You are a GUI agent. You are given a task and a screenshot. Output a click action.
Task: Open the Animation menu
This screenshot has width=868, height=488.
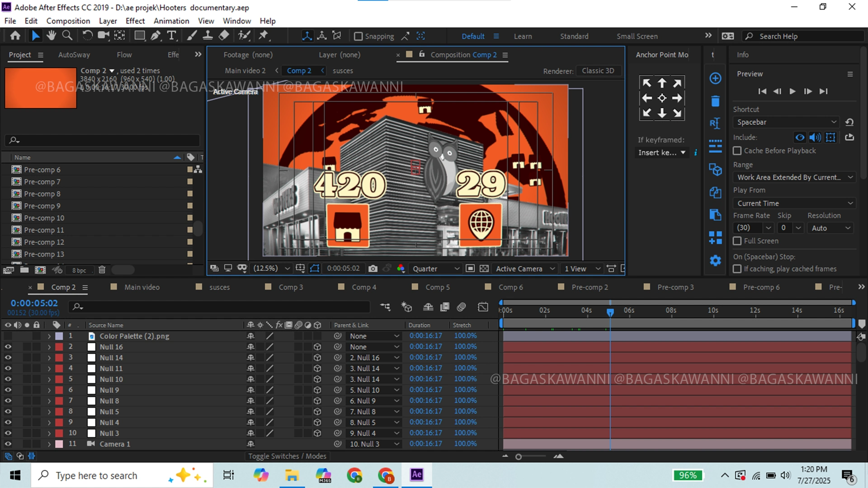(171, 21)
